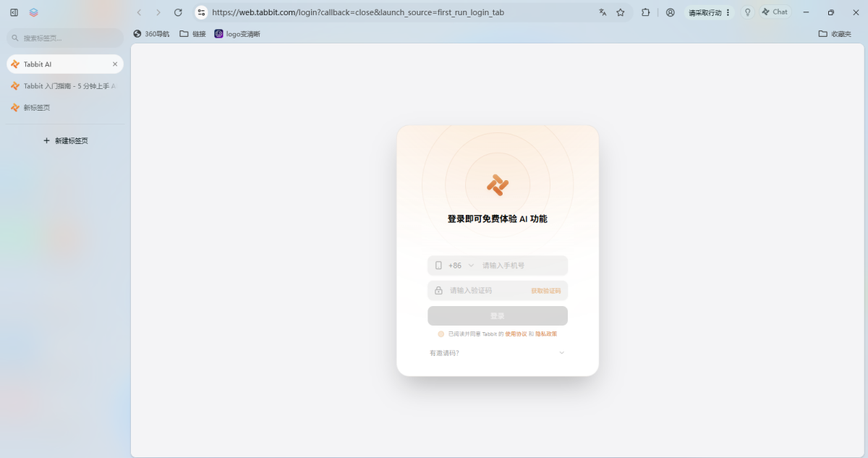Open the 隐私政策 link
This screenshot has width=868, height=458.
pos(546,334)
